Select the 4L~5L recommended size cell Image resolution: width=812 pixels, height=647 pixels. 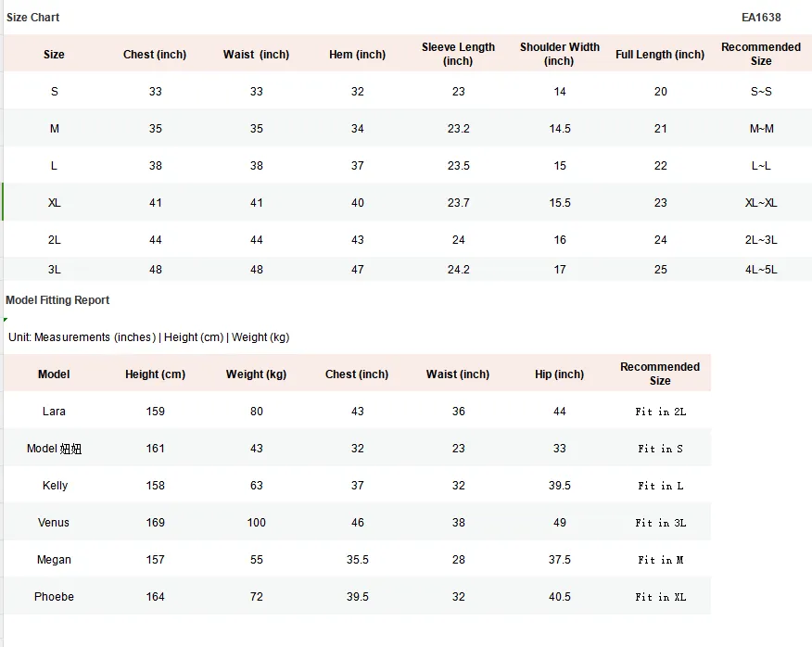click(761, 270)
